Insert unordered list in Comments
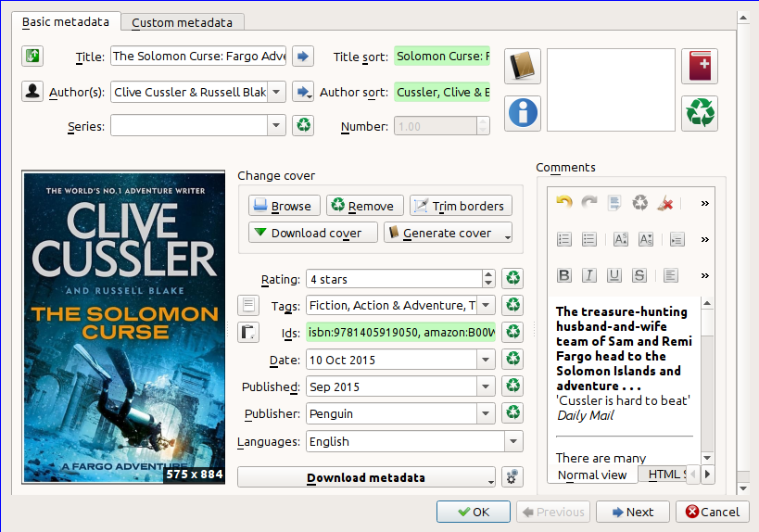This screenshot has height=532, width=759. [589, 239]
